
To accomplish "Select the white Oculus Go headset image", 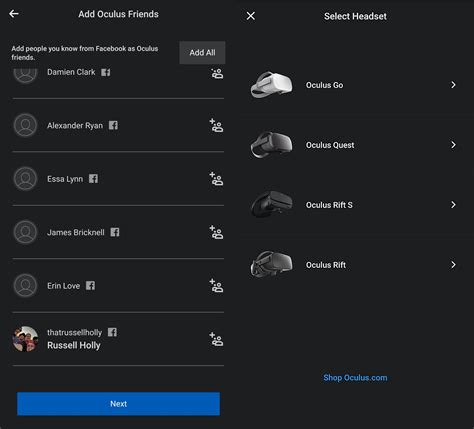I will (272, 85).
